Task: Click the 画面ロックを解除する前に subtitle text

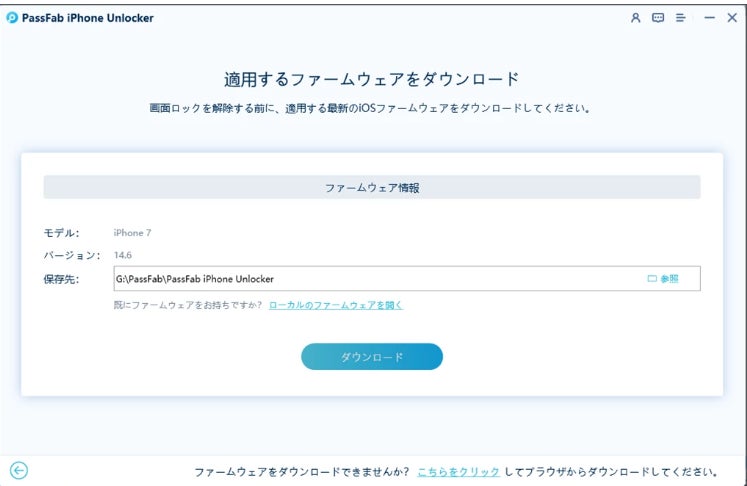Action: point(370,108)
